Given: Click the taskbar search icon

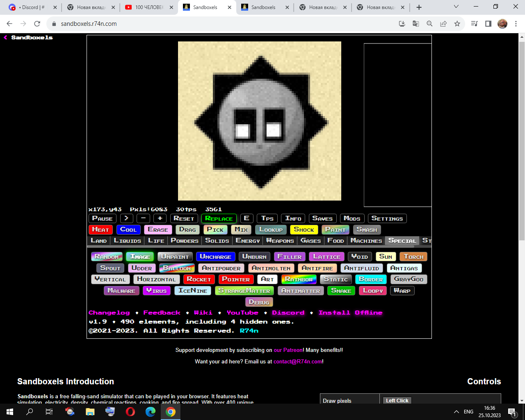Looking at the screenshot, I should [28, 411].
